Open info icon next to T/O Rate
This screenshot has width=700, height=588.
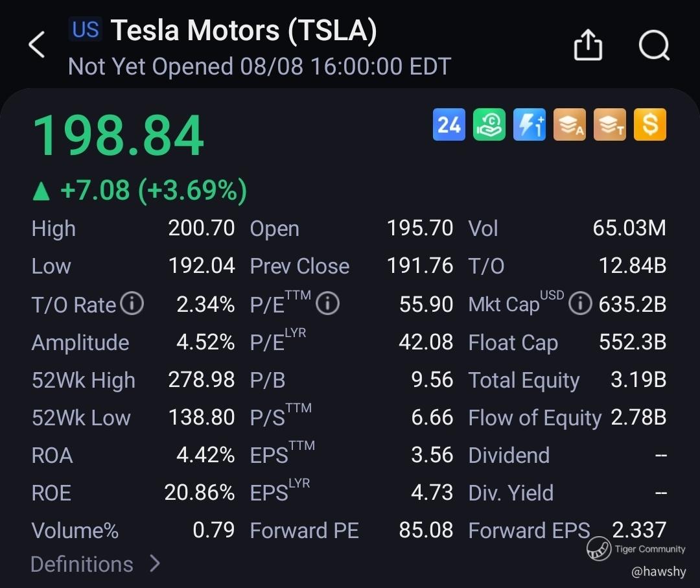pos(132,303)
